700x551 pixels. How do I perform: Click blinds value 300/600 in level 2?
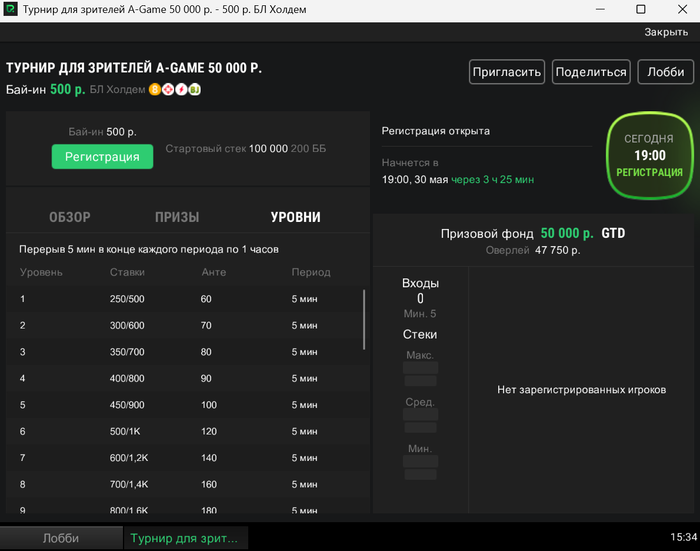tap(127, 326)
